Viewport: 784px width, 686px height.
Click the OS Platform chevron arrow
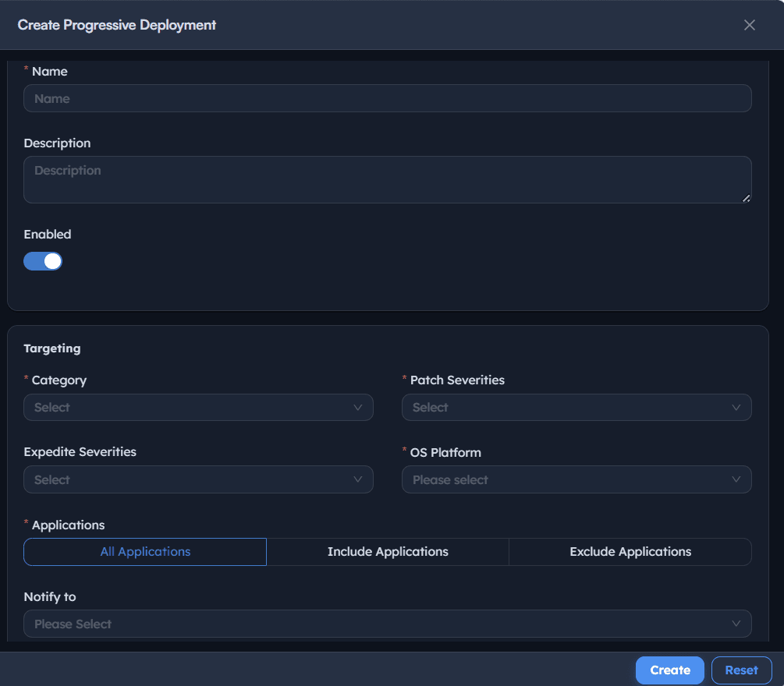click(x=736, y=479)
